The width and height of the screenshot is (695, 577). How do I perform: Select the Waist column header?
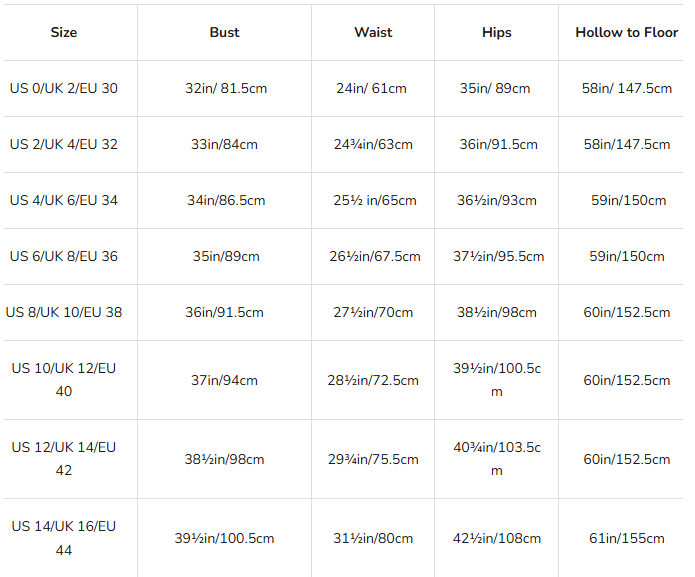click(372, 32)
